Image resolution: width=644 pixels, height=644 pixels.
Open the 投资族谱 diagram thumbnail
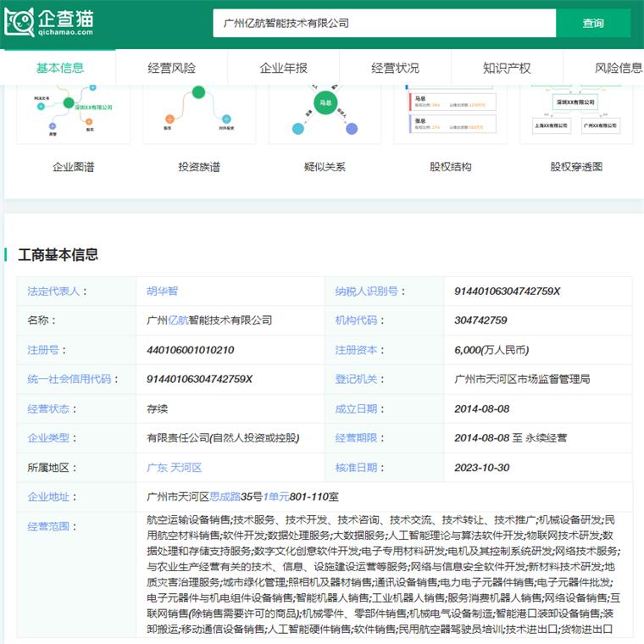pyautogui.click(x=199, y=114)
